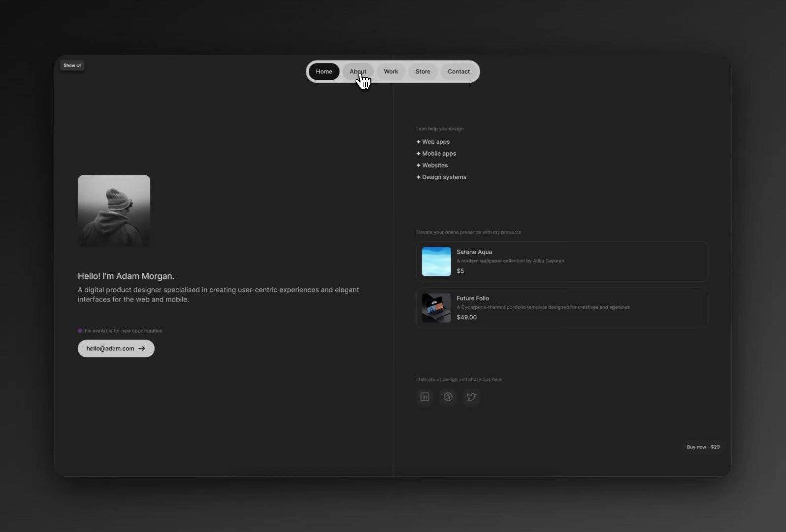Image resolution: width=786 pixels, height=532 pixels.
Task: Click the "Hello! I'm Adam Morgan." heading
Action: click(x=126, y=276)
